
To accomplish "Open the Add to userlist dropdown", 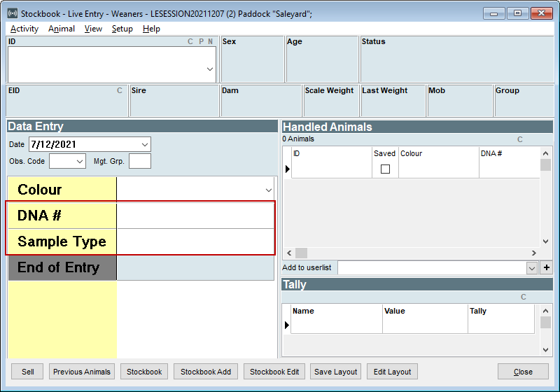I will 532,268.
